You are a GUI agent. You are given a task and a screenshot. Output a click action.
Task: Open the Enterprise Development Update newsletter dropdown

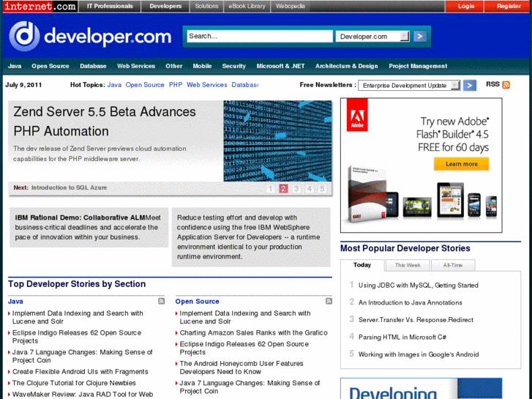tap(455, 85)
